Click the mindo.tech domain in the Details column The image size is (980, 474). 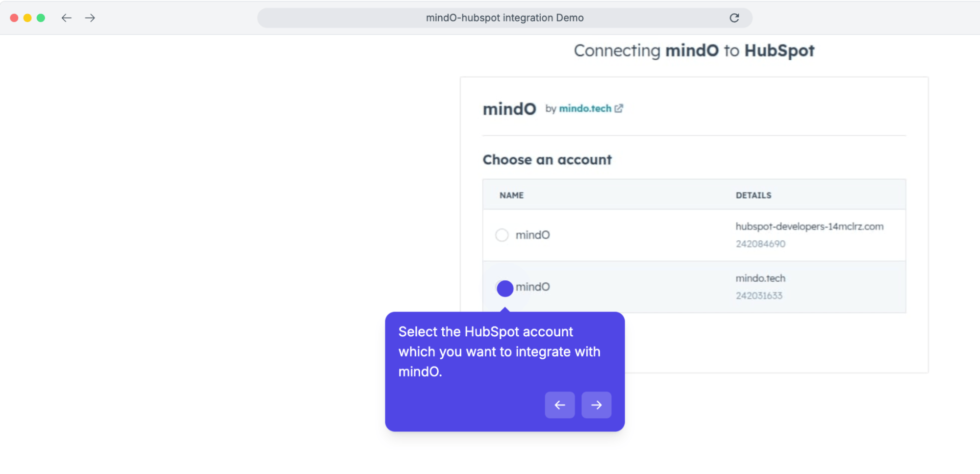point(760,278)
